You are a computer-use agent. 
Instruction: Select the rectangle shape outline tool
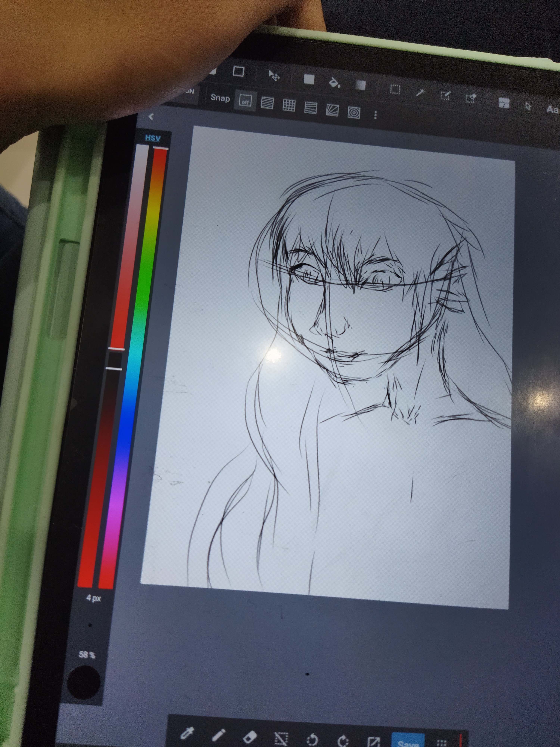(239, 71)
